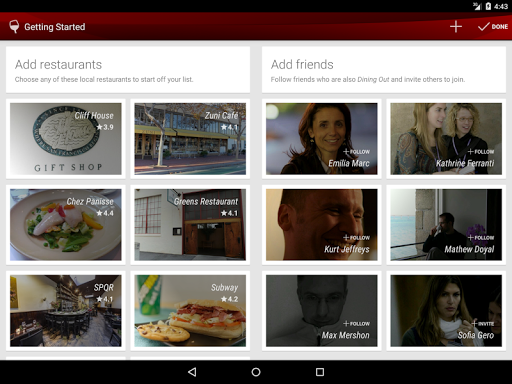Select the Cliff House restaurant card
The image size is (512, 384).
click(x=66, y=139)
